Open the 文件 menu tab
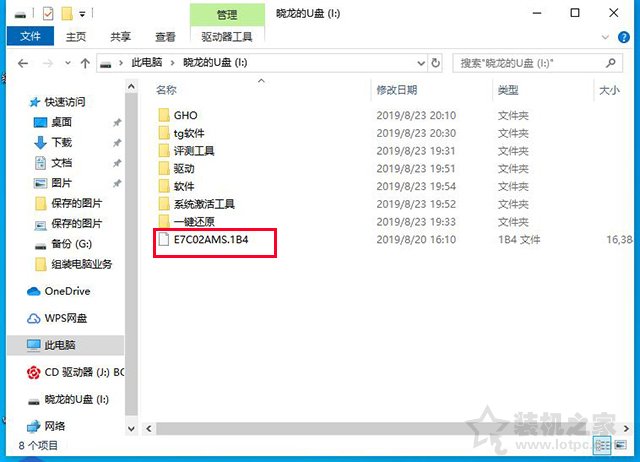 30,36
